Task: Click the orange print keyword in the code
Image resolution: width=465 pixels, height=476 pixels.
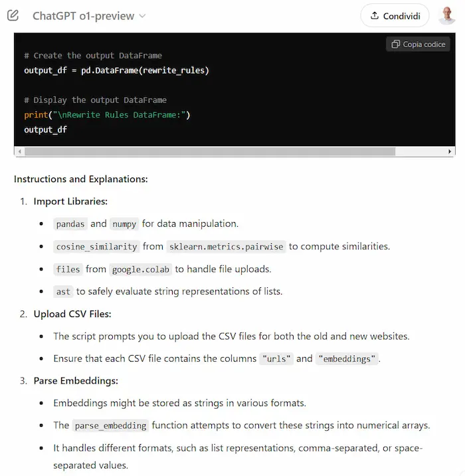Action: [x=36, y=115]
